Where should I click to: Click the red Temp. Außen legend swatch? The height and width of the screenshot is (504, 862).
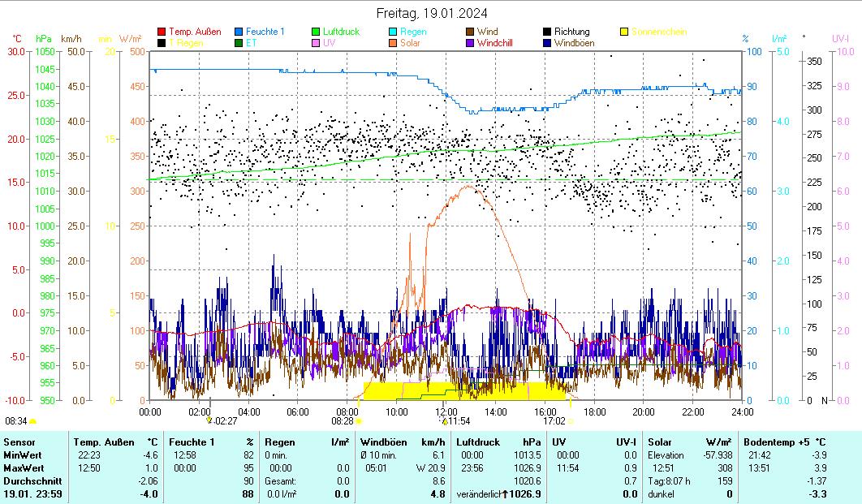click(x=162, y=32)
